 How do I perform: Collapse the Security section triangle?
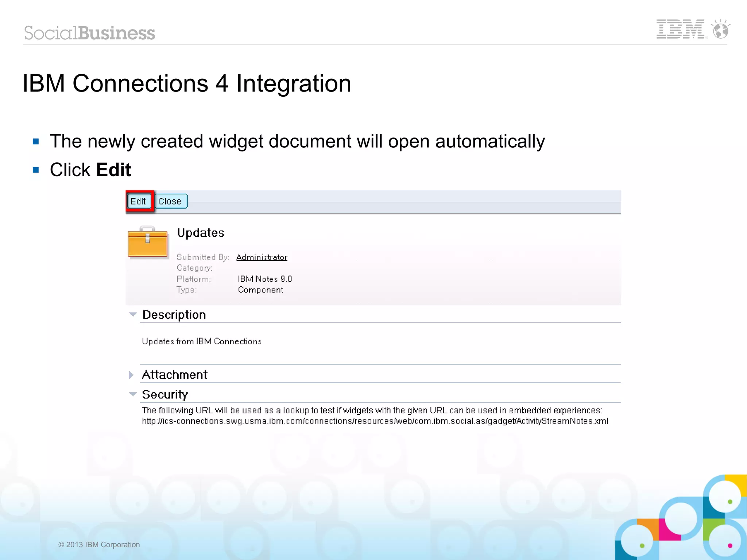[x=133, y=394]
